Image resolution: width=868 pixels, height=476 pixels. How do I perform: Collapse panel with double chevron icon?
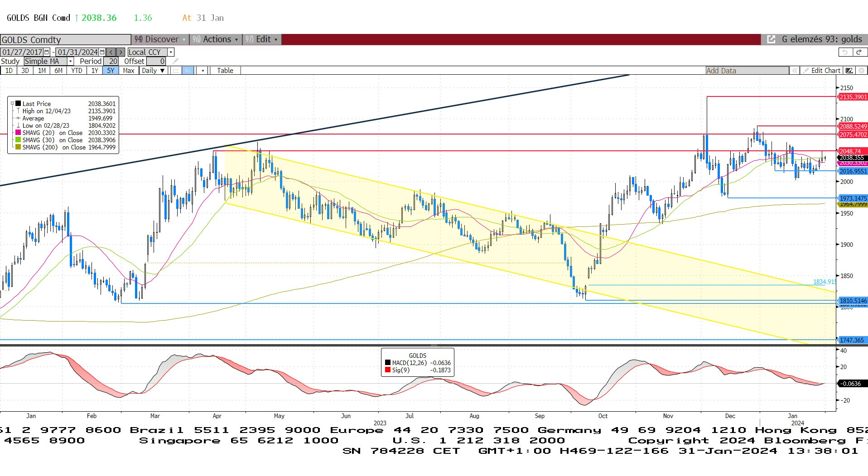(x=794, y=70)
